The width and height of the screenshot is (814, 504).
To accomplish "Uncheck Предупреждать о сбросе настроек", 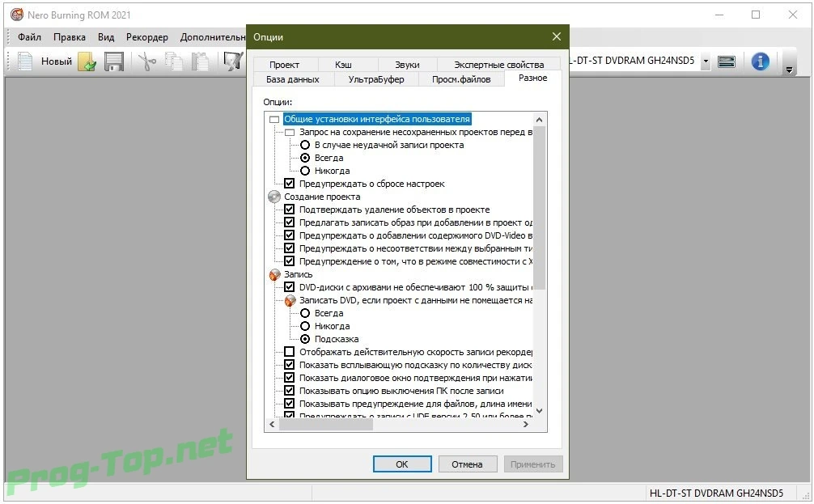I will 290,184.
